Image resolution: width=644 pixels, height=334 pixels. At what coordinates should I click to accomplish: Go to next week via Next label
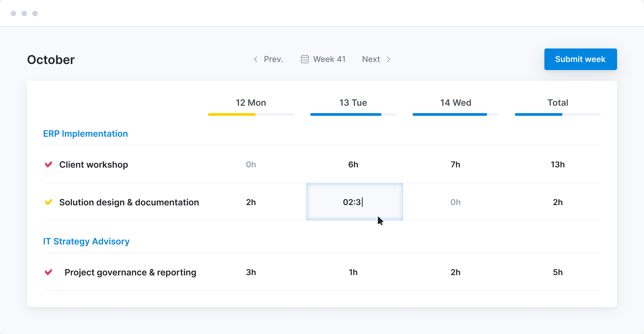click(371, 59)
